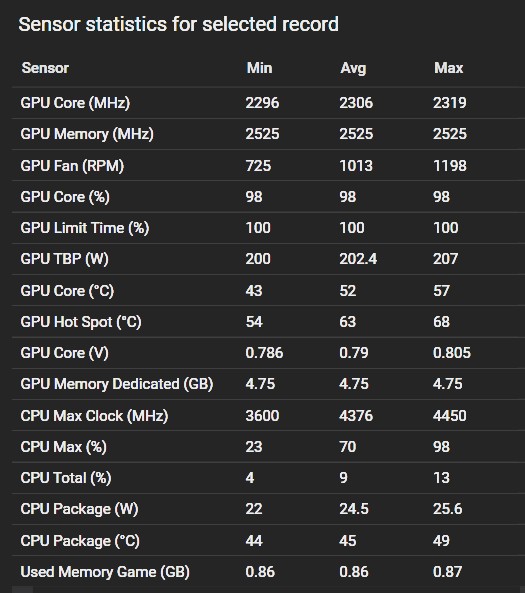
Task: Select the GPU Core (MHz) row
Action: point(269,103)
